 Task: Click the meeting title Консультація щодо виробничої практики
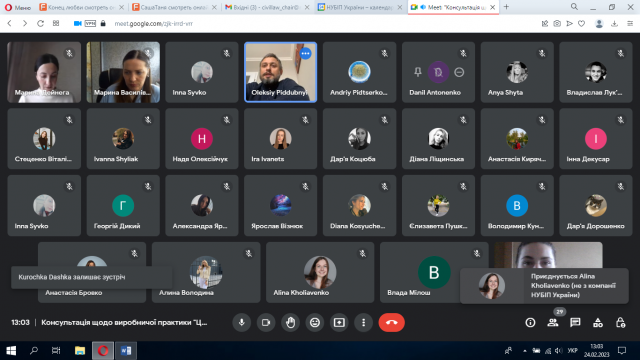point(124,322)
